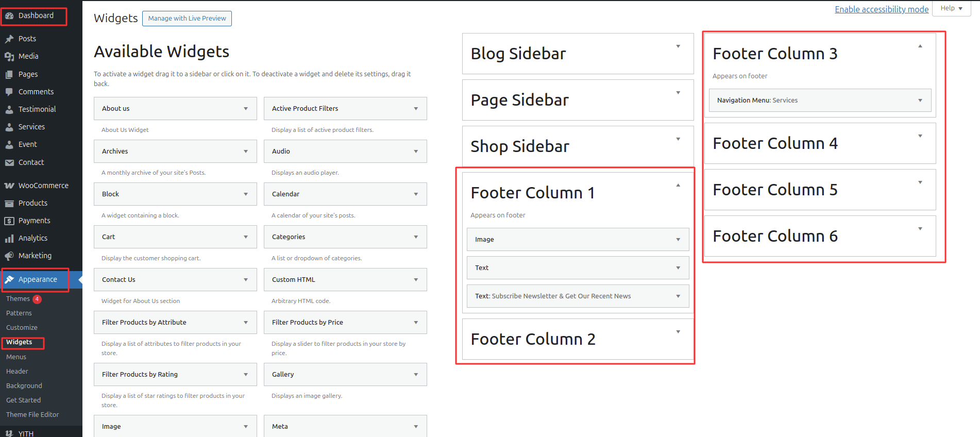Screen dimensions: 980x437
Task: Select the Dashboard gauge icon
Action: 9,15
